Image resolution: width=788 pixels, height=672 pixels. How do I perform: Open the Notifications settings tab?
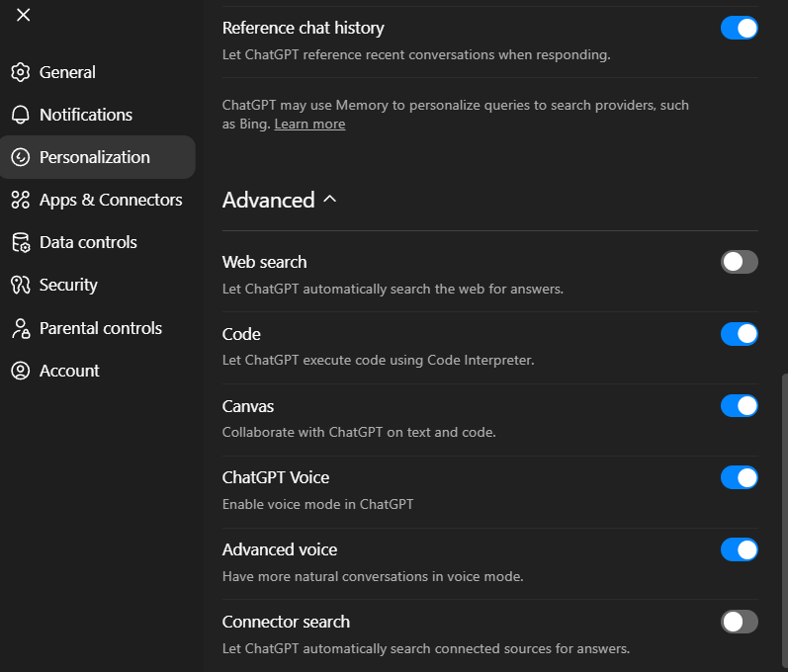click(x=98, y=115)
